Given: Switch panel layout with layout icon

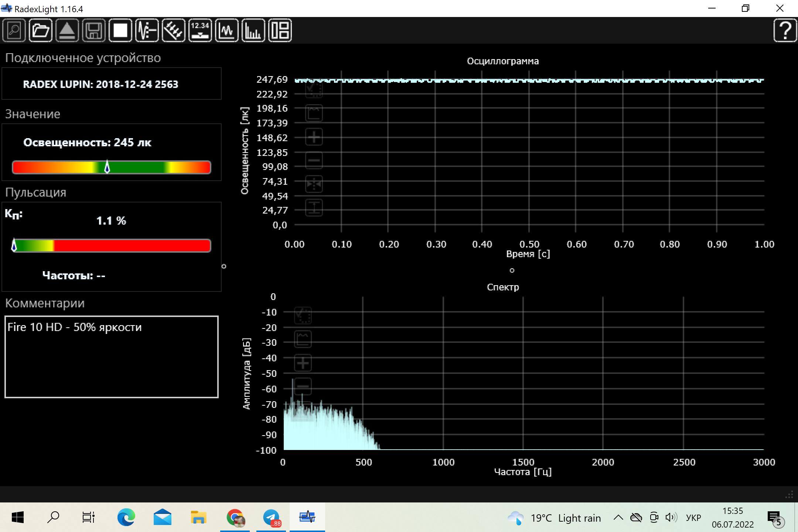Looking at the screenshot, I should (280, 30).
